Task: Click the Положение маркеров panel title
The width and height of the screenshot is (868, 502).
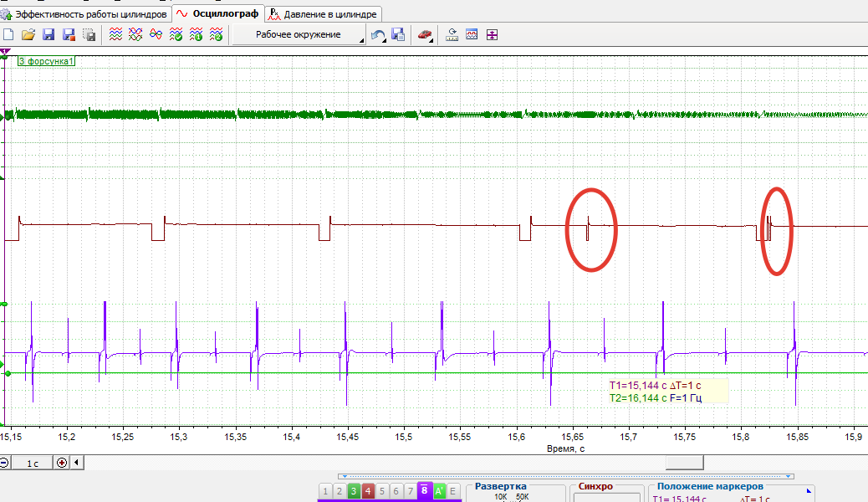Action: (710, 486)
